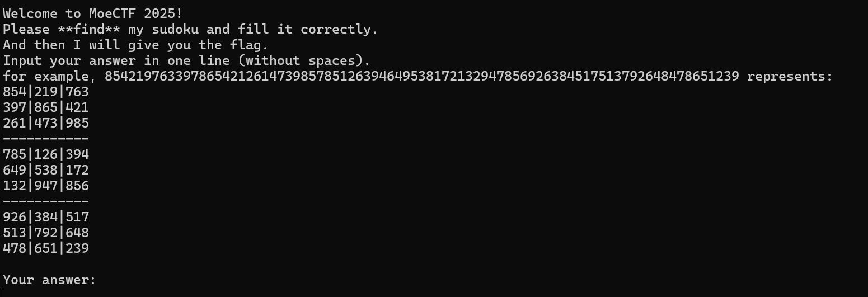Click the text cursor below 'Your answer:'
Screen dimensions: 868x297
pyautogui.click(x=4, y=292)
